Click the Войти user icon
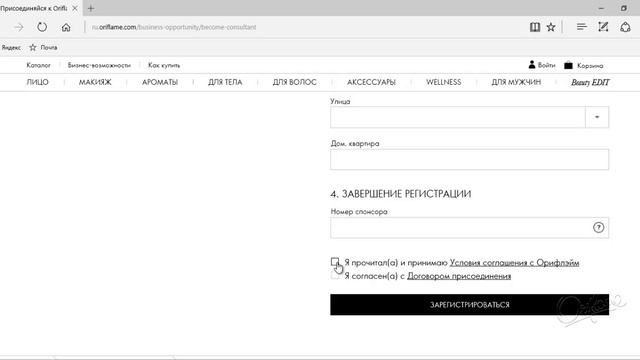The height and width of the screenshot is (360, 640). (532, 64)
